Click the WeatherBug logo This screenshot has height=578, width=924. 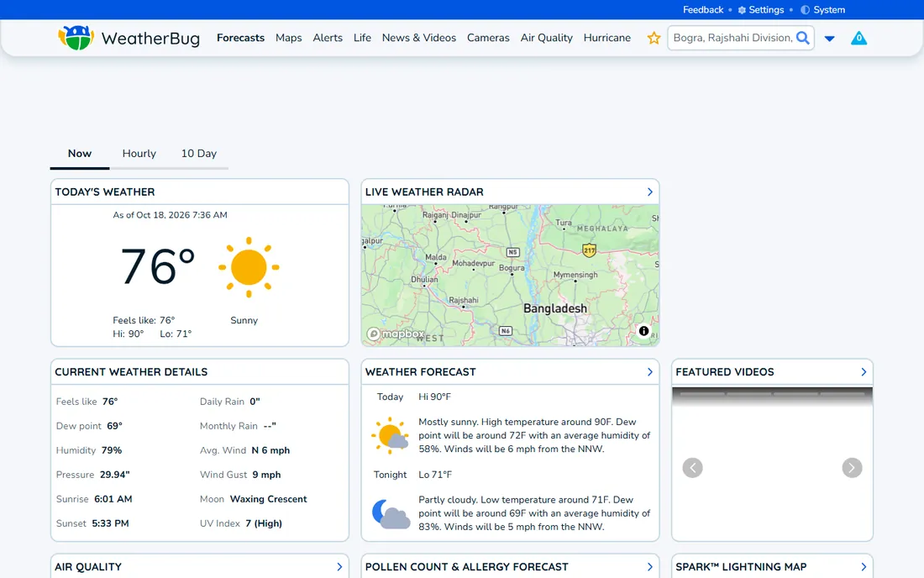129,38
